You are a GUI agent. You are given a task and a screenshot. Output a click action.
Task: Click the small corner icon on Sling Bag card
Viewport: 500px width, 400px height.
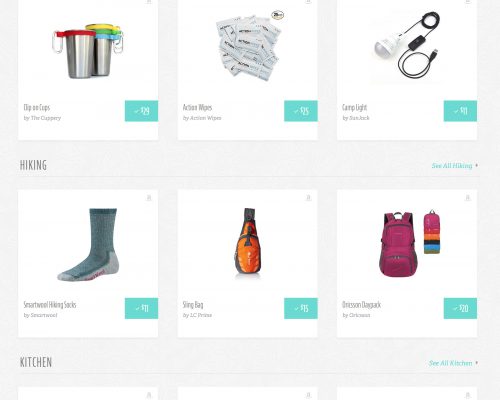coord(308,198)
